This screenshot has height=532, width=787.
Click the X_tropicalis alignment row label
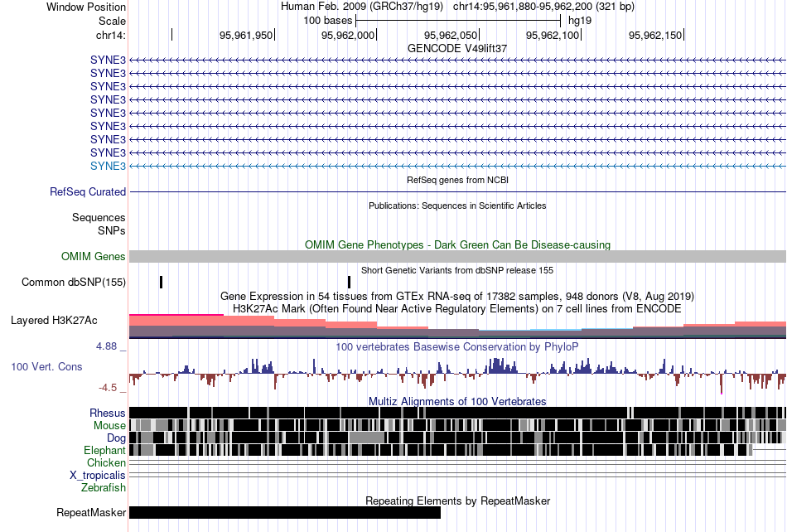pos(98,476)
